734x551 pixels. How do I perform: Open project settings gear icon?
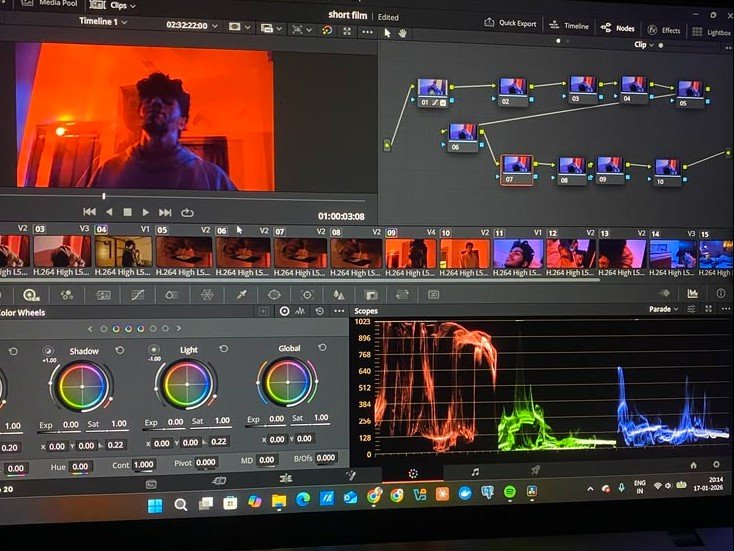[x=716, y=464]
